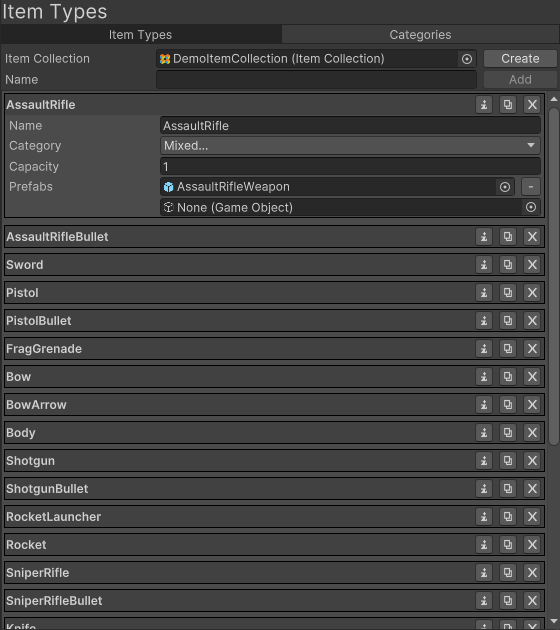Viewport: 560px width, 630px height.
Task: Collapse the AssaultRifle item header
Action: (240, 105)
